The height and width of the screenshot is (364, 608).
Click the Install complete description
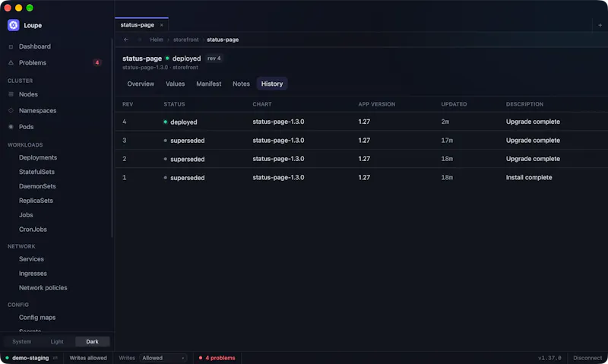point(529,178)
